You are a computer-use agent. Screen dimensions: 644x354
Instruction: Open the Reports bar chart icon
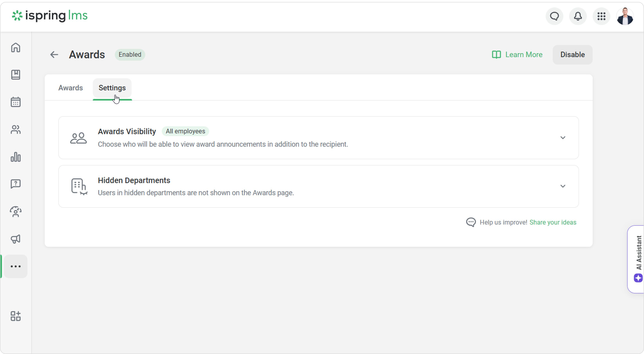click(x=15, y=157)
